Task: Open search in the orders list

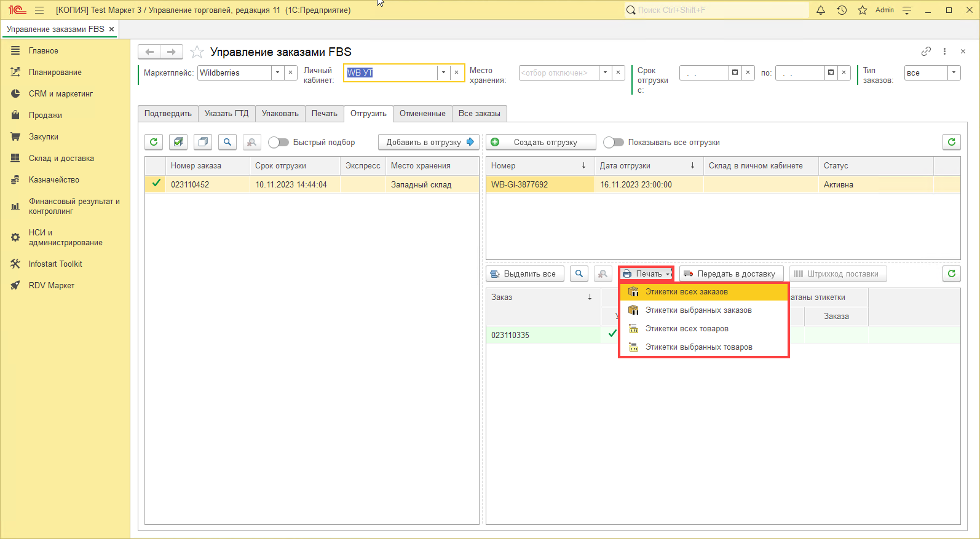Action: click(227, 142)
